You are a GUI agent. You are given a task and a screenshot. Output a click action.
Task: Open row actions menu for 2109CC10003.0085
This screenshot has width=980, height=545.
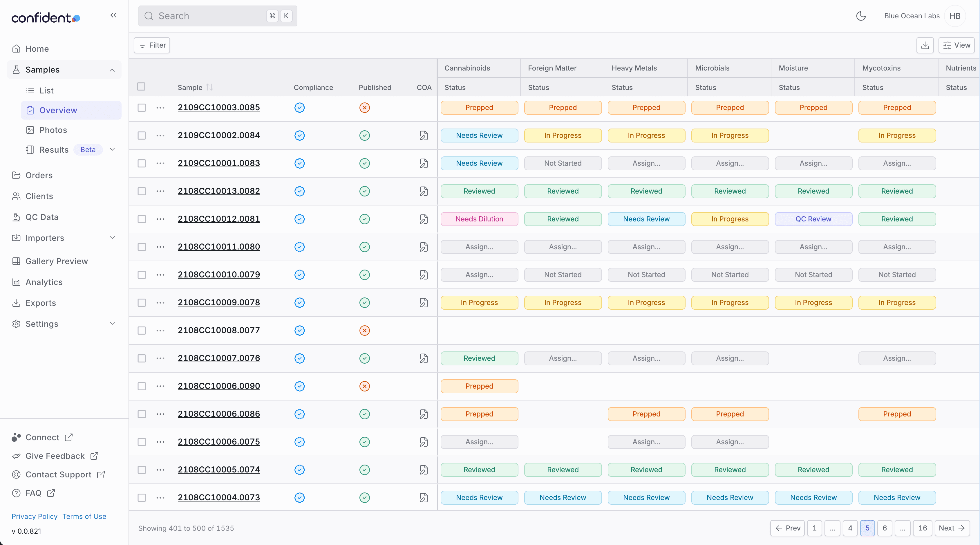(160, 108)
